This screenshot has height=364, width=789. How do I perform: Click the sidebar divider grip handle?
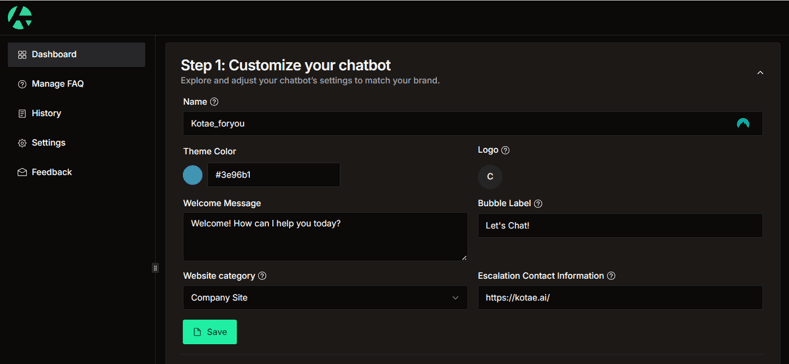click(x=155, y=268)
